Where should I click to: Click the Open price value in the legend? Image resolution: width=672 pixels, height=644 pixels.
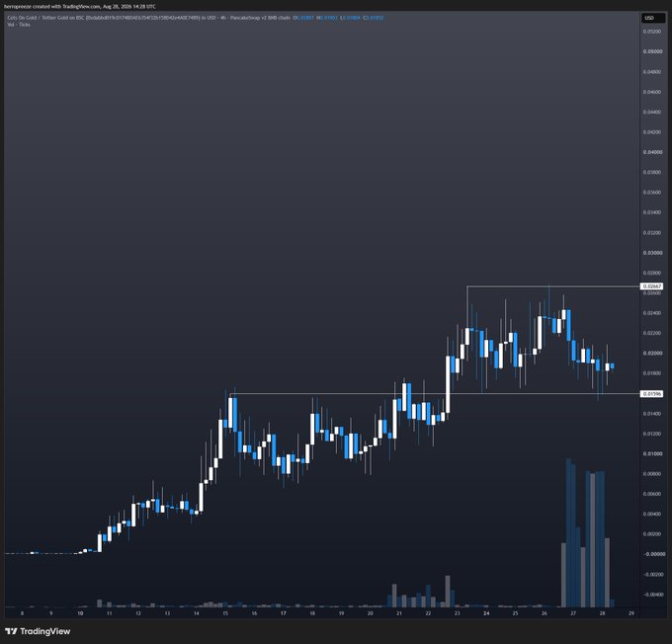click(303, 18)
